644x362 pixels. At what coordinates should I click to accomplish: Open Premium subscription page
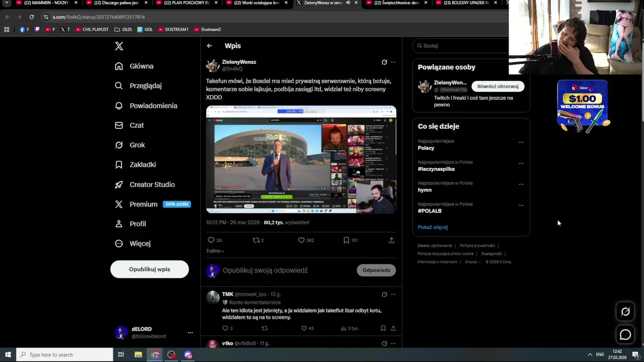coord(152,204)
